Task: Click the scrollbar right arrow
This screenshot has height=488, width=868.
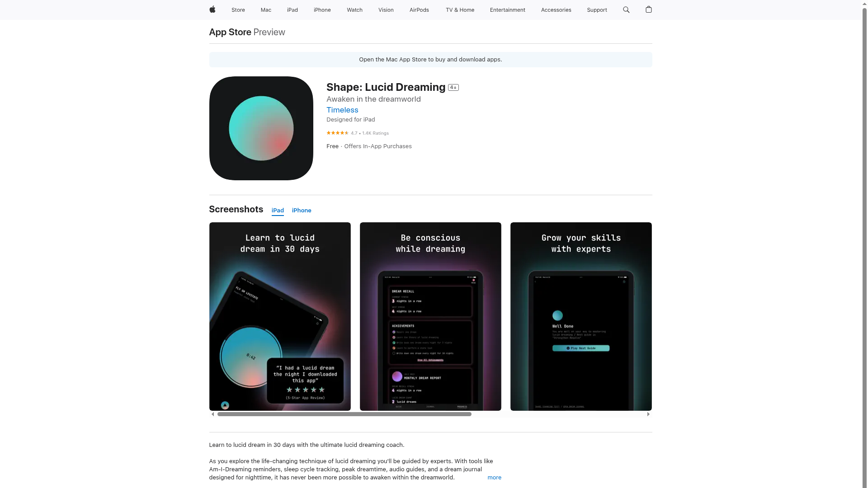Action: 648,414
